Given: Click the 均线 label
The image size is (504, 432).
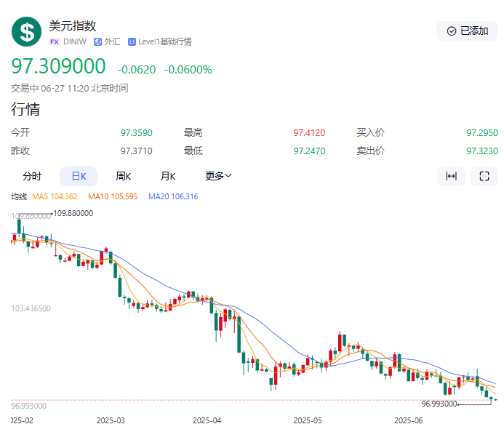Looking at the screenshot, I should [19, 196].
